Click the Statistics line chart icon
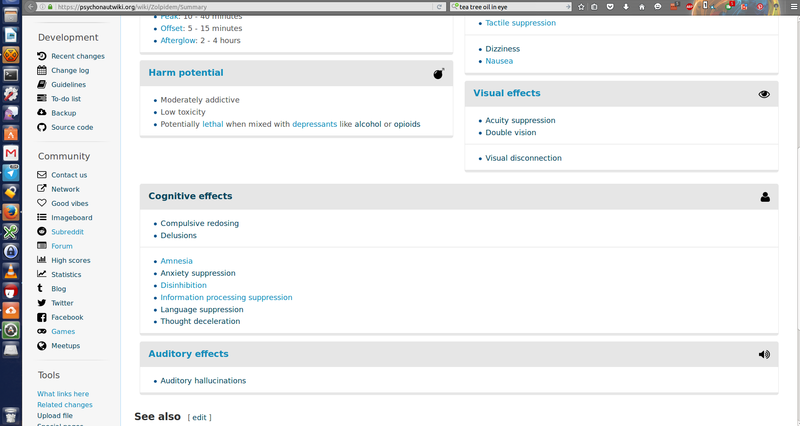Viewport: 800px width, 426px height. pos(42,274)
